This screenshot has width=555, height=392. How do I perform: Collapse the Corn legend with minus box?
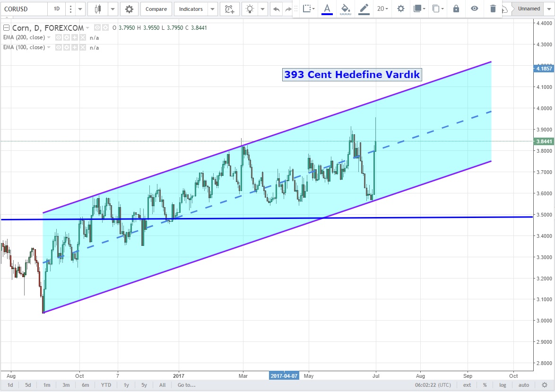(6, 28)
